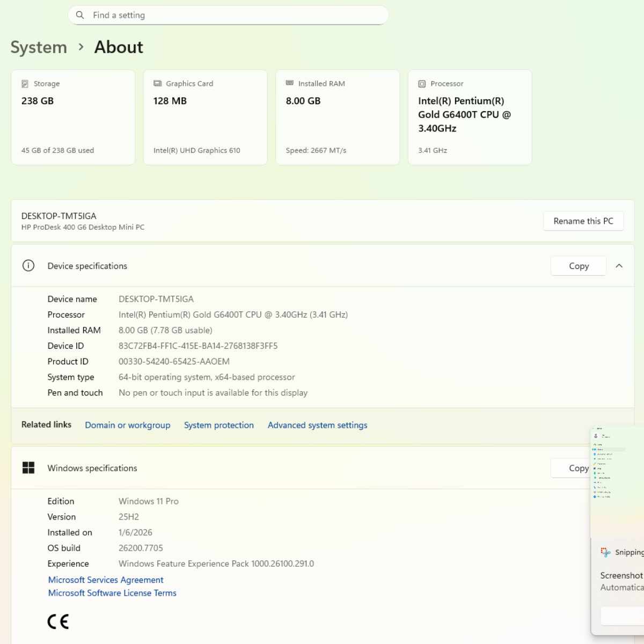
Task: Click Rename this PC button
Action: coord(583,221)
